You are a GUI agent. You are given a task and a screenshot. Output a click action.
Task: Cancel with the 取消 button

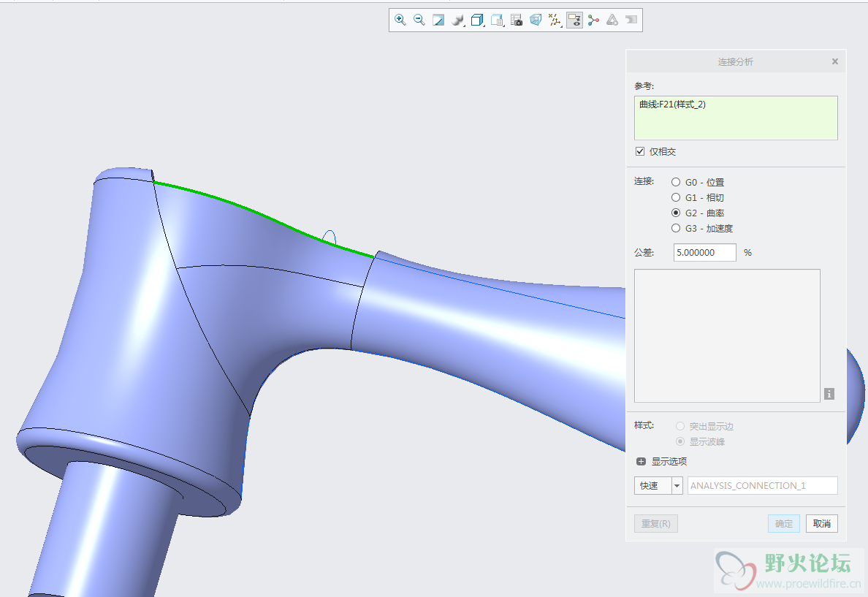(x=822, y=523)
